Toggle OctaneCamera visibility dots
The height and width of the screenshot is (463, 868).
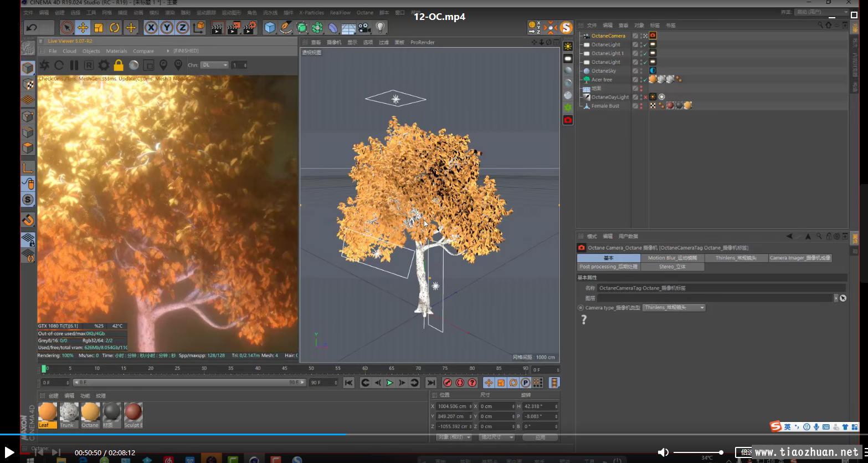coord(641,35)
